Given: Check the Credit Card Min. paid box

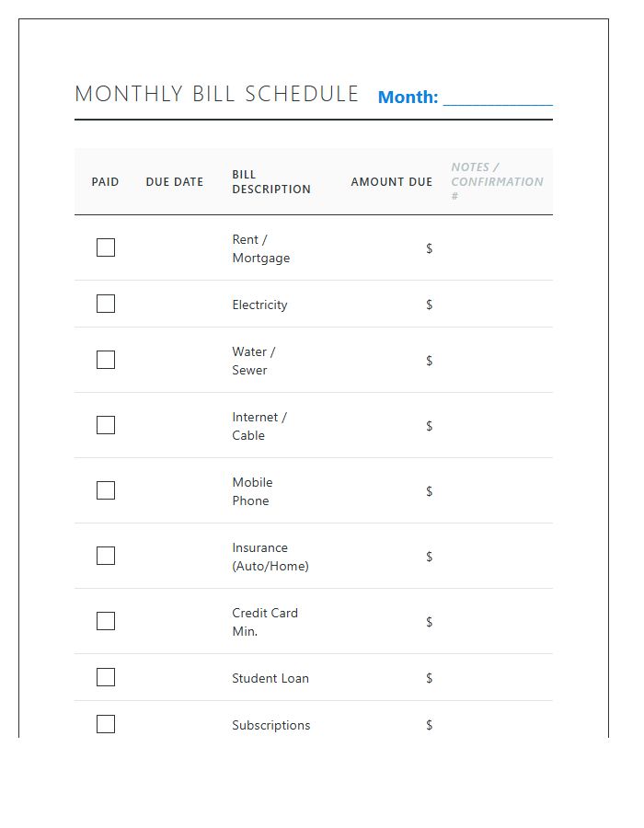Looking at the screenshot, I should tap(106, 621).
